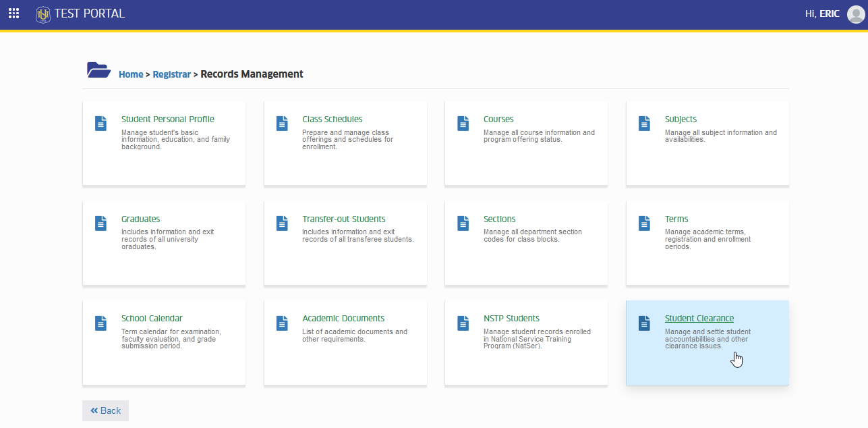Click the Transfer-out Students document icon
The width and height of the screenshot is (868, 428).
[282, 223]
